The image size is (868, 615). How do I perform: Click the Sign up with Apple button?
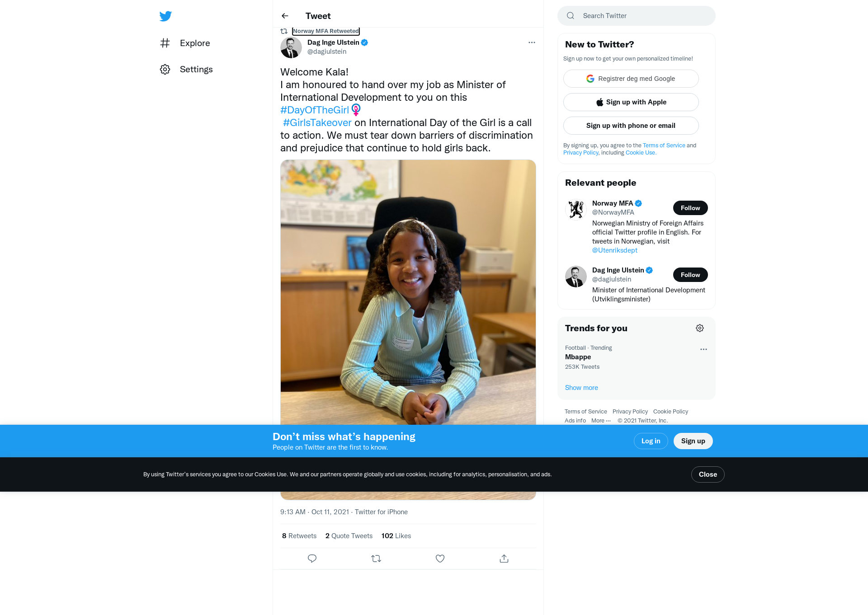(631, 102)
